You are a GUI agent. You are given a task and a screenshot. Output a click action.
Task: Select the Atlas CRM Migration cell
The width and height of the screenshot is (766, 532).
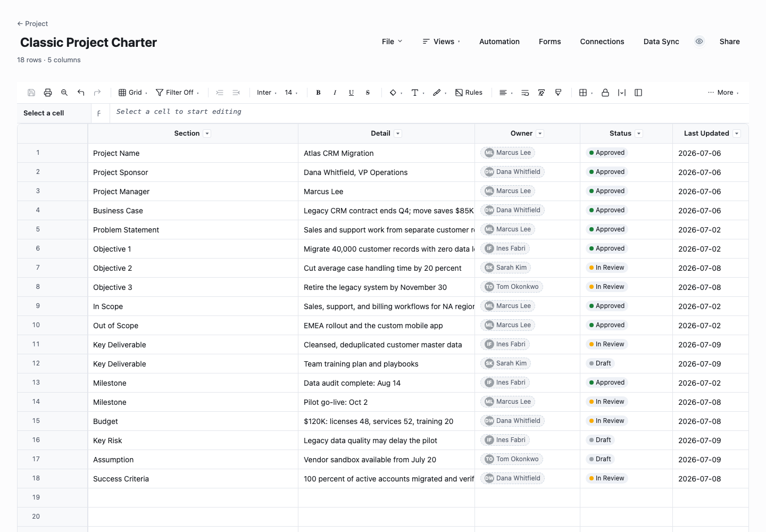pos(386,153)
